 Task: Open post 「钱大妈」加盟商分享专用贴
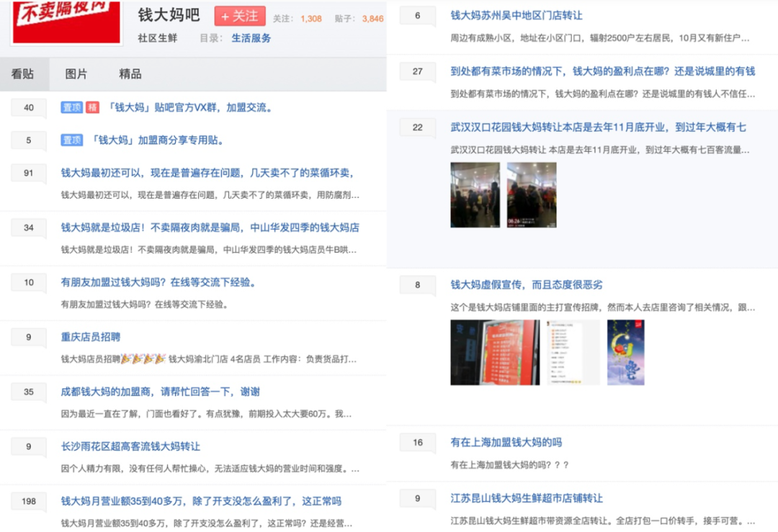click(157, 140)
